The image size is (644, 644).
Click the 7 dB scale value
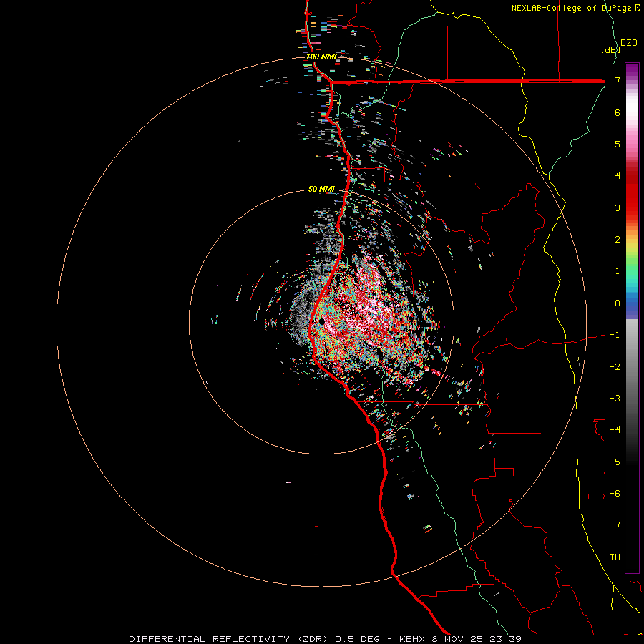tap(618, 80)
